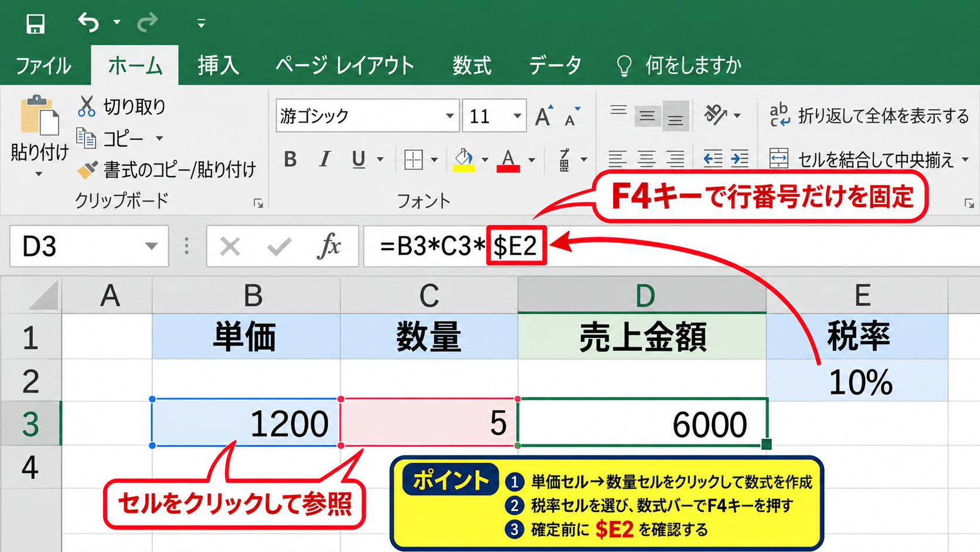Open Customize Quick Access Toolbar menu
This screenshot has height=552, width=980.
click(x=201, y=23)
